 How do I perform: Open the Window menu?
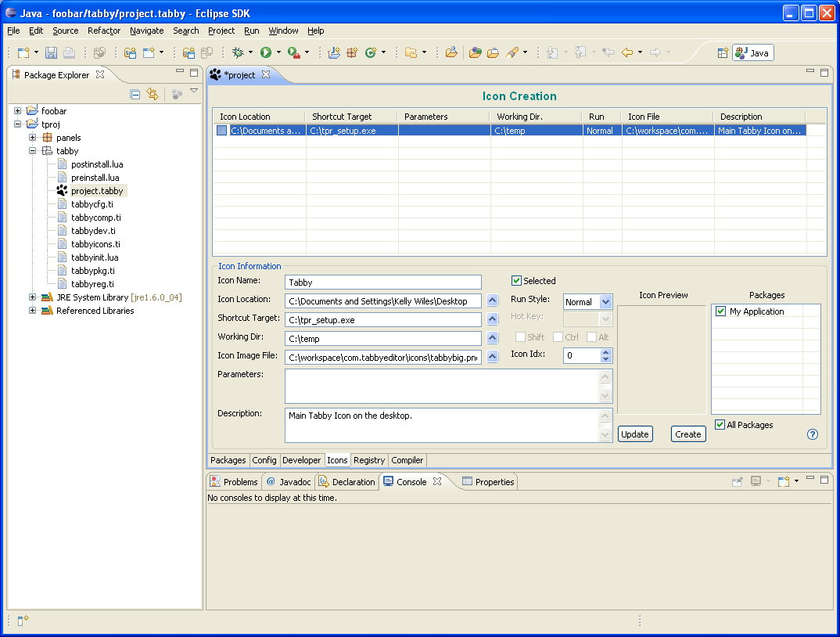283,31
